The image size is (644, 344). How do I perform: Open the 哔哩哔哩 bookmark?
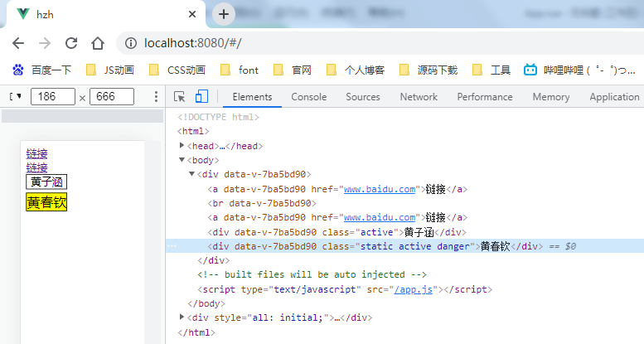[x=579, y=70]
